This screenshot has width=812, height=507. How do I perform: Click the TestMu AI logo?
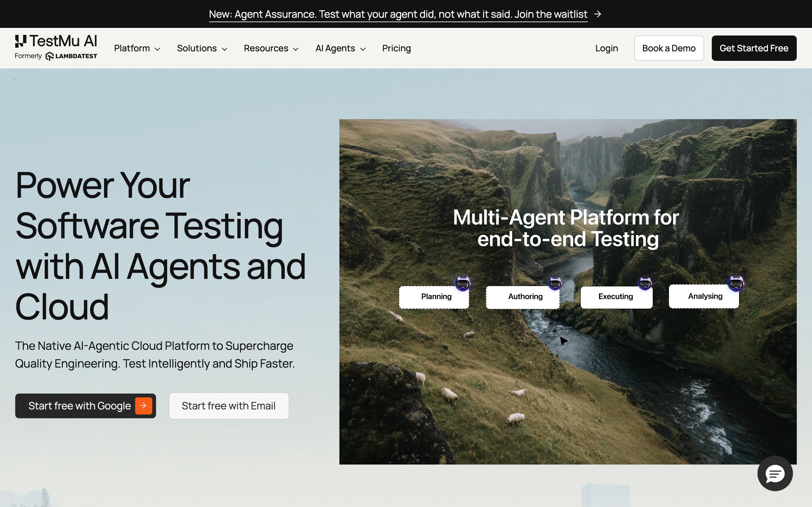56,41
